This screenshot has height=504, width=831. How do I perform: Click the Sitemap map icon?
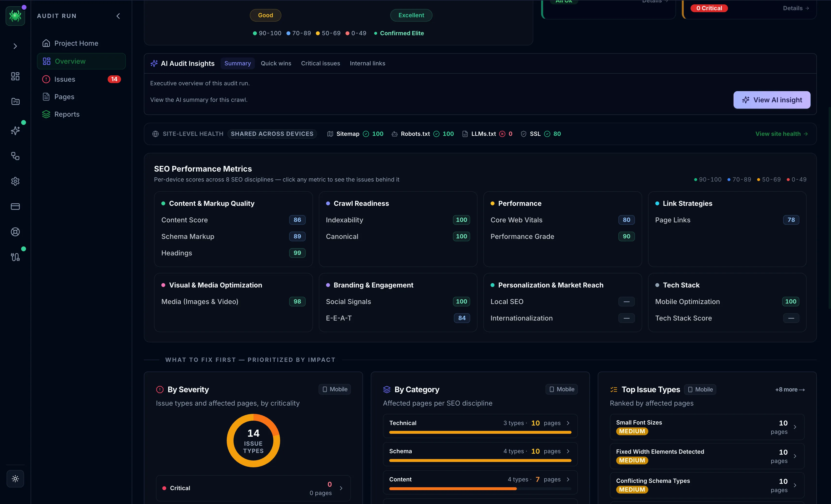point(330,134)
